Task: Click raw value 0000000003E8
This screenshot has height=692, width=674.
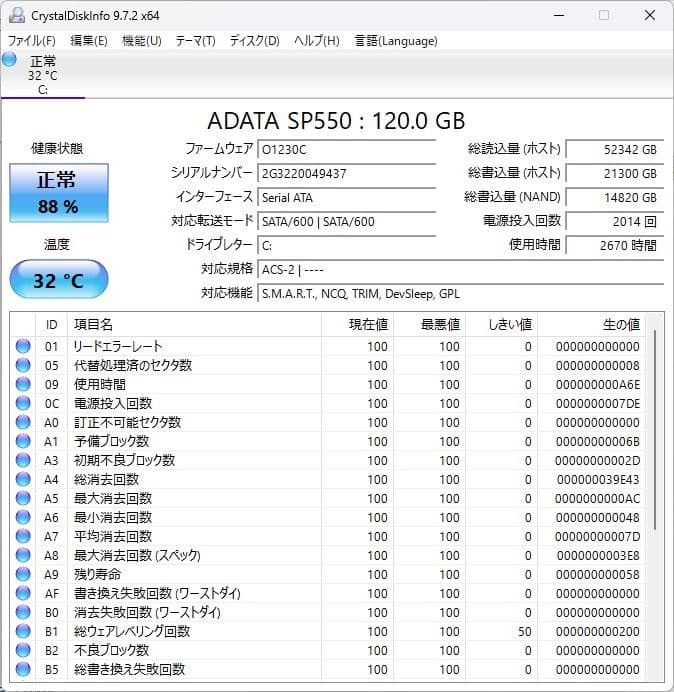Action: pyautogui.click(x=598, y=555)
